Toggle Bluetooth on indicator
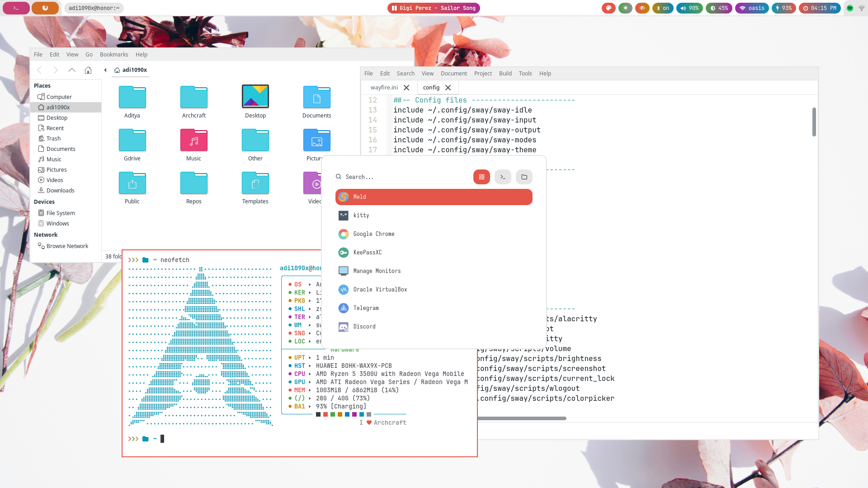 663,8
